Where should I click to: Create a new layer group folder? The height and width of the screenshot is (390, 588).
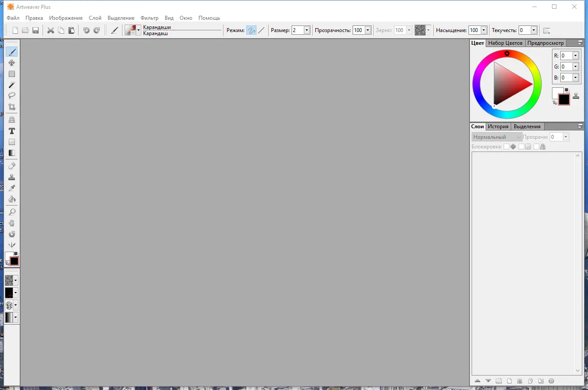pos(499,381)
